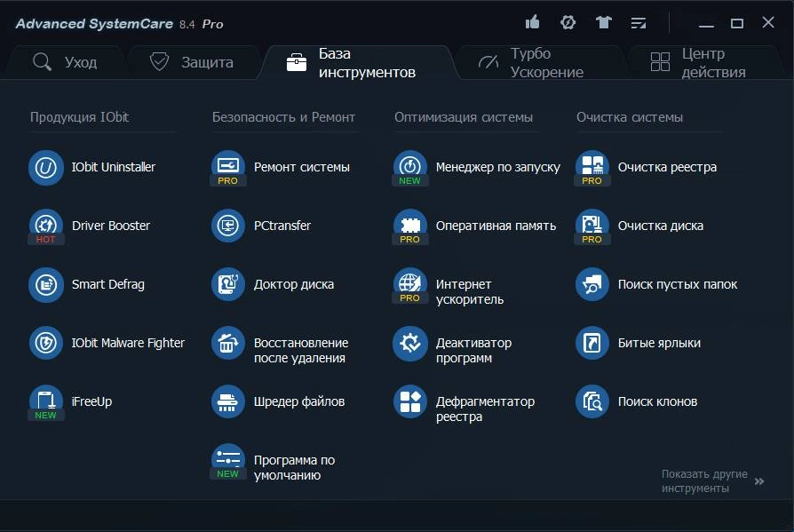
Task: Open the Дефрагментатор реестра icon
Action: coord(410,402)
